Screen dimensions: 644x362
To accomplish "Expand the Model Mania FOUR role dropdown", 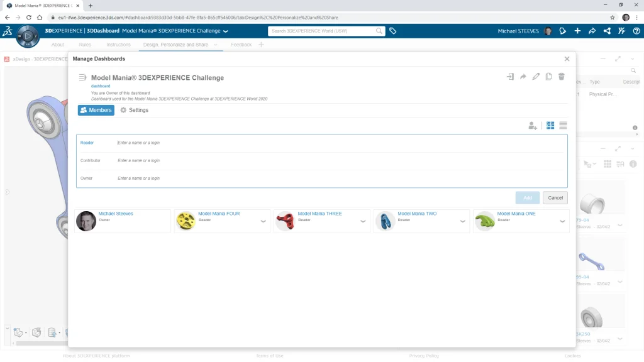I will (x=264, y=221).
